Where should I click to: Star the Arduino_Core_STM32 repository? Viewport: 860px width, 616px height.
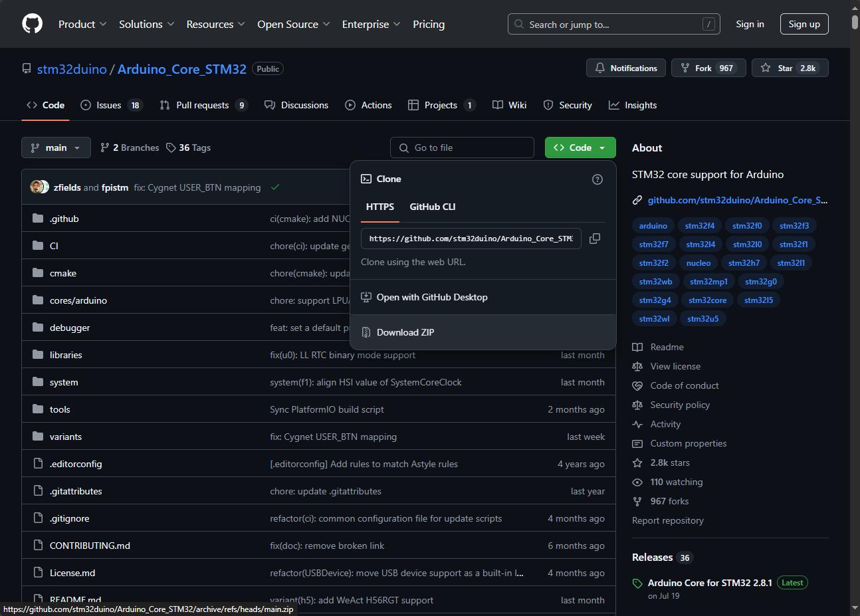[790, 68]
